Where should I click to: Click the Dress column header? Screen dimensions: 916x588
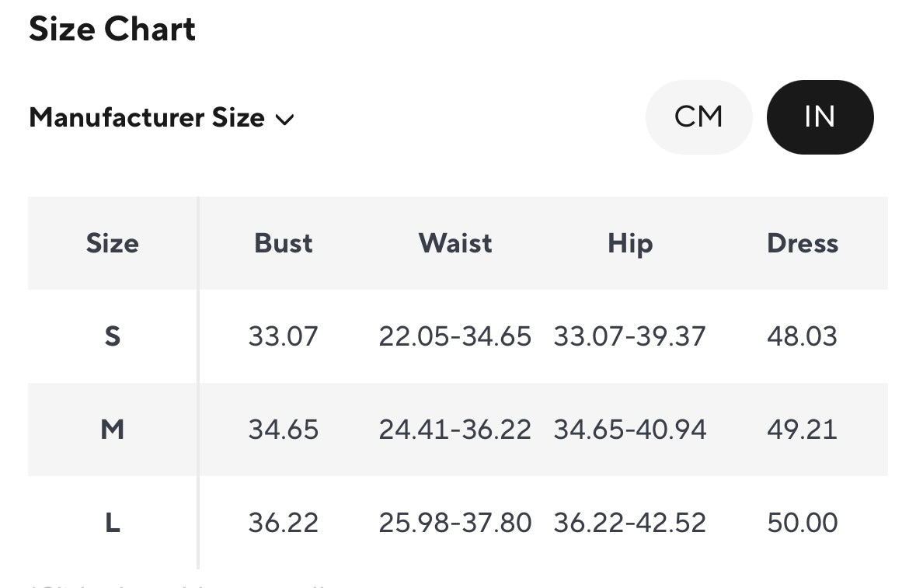click(803, 243)
